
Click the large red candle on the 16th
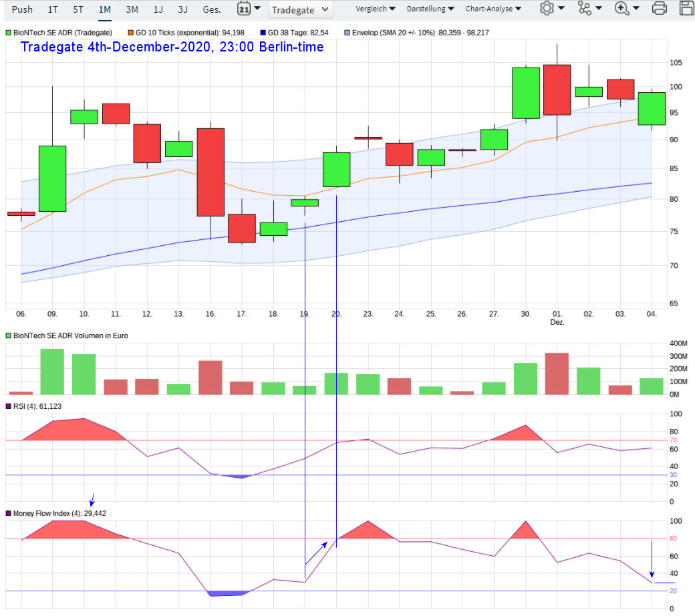(211, 172)
